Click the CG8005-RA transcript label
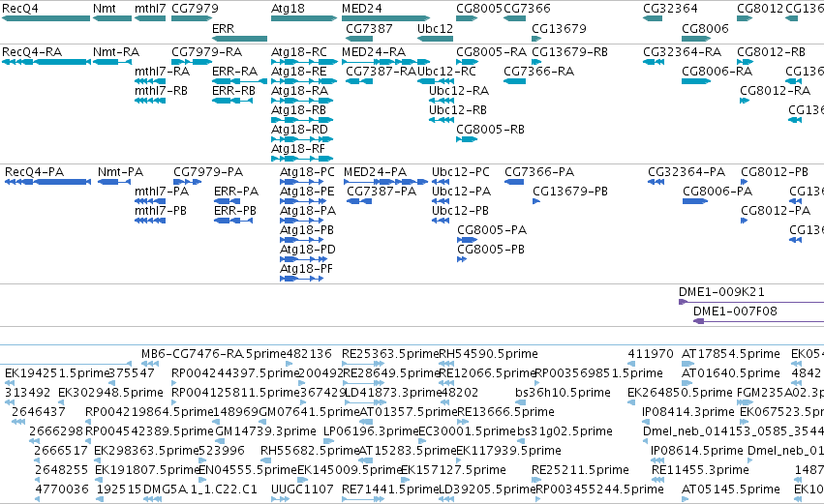Screen dimensions: 824x504 pyautogui.click(x=491, y=52)
